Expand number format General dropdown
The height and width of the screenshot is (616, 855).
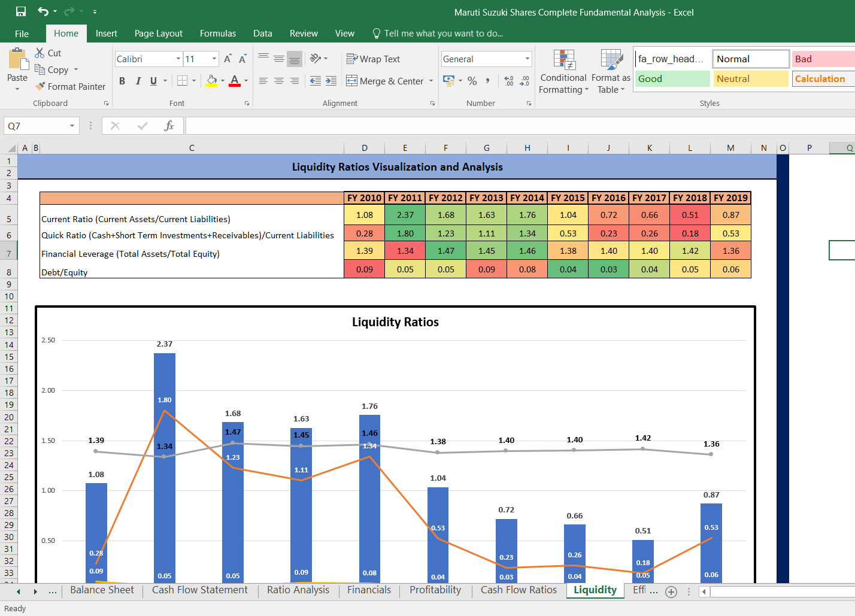pyautogui.click(x=527, y=59)
